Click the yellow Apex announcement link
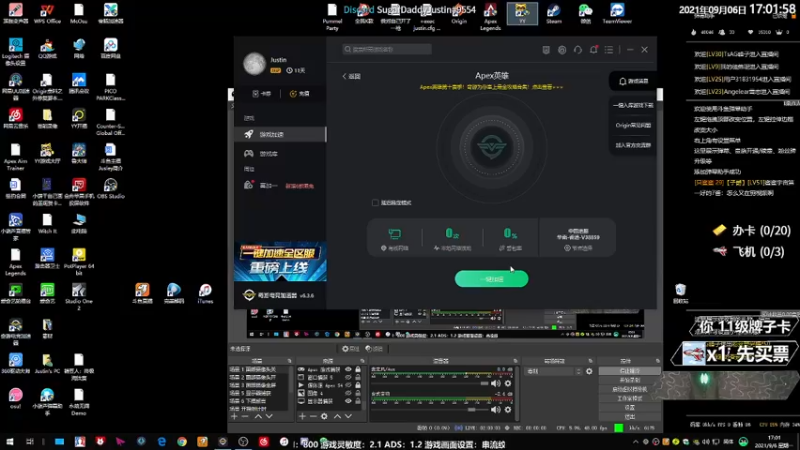The image size is (800, 450). pyautogui.click(x=491, y=87)
